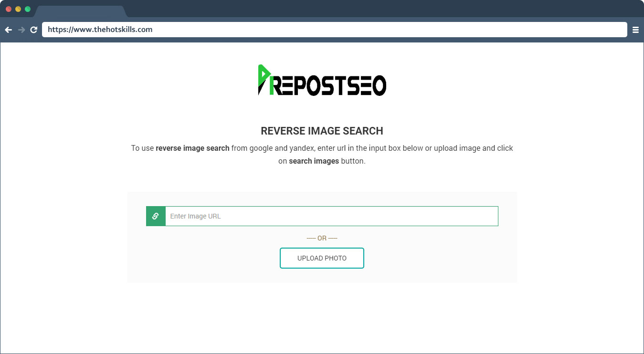Click the browser forward arrow
Screen dimensions: 644x354
click(21, 30)
